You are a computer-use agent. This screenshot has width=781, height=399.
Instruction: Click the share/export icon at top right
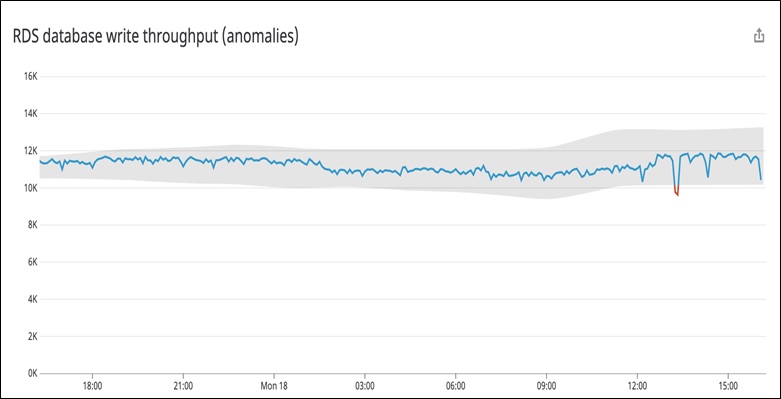tap(759, 36)
